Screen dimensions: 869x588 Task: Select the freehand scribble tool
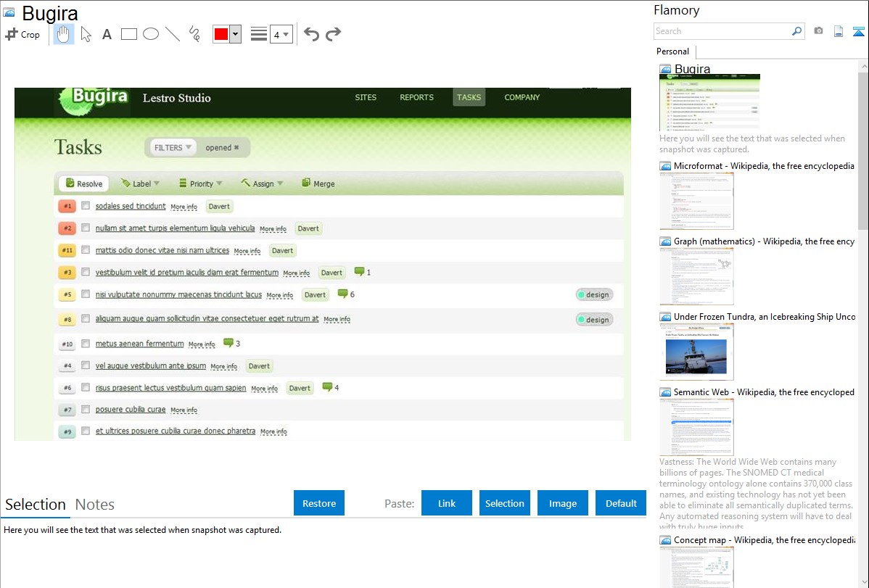click(194, 34)
